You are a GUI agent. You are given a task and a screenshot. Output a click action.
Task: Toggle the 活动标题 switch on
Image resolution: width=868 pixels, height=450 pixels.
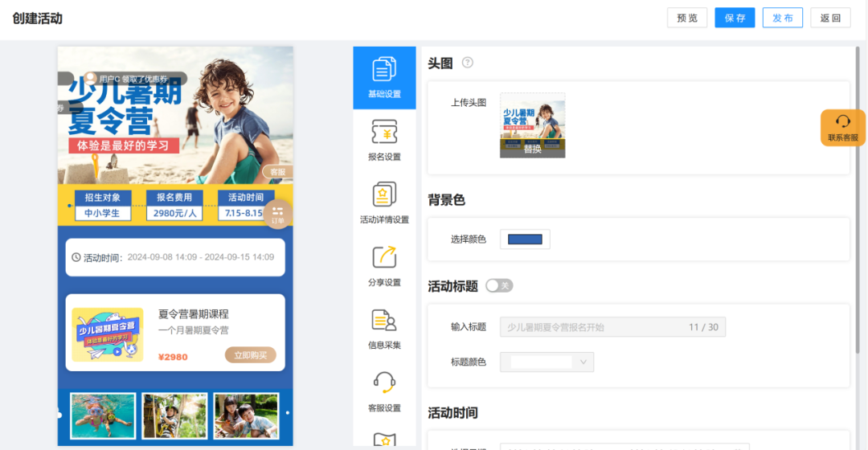499,285
